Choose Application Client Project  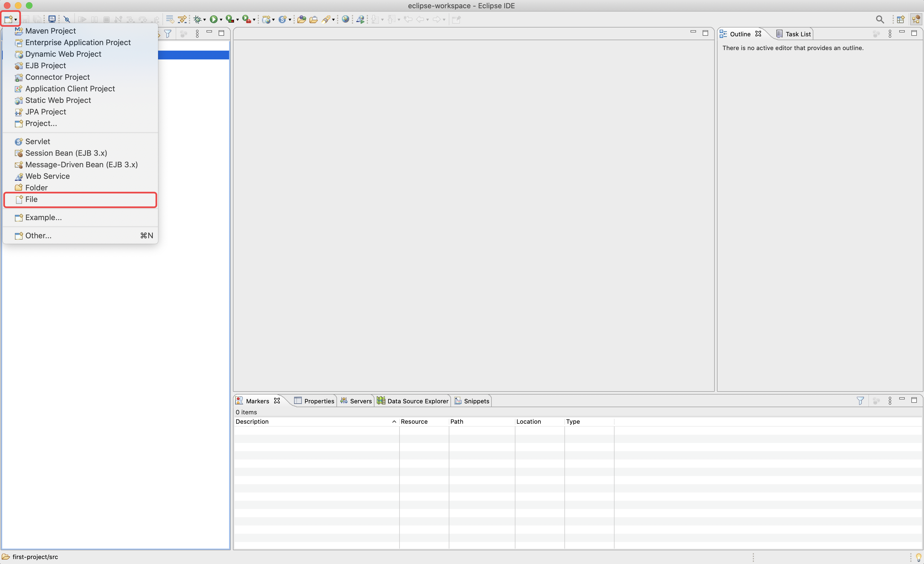80,89
